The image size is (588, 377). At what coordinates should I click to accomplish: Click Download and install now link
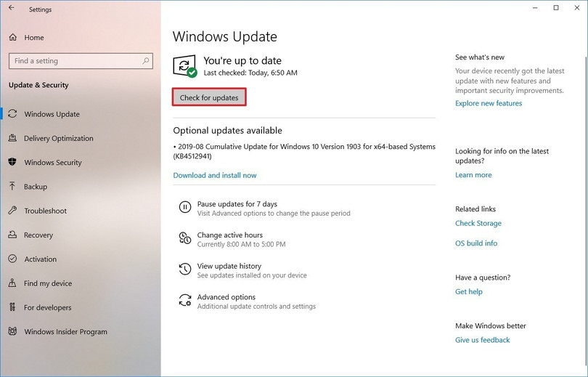pos(214,175)
